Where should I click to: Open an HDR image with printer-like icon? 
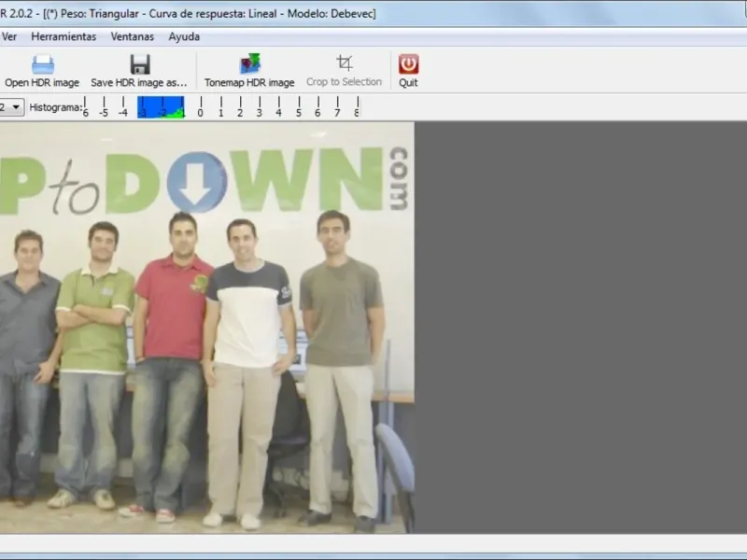[x=43, y=64]
